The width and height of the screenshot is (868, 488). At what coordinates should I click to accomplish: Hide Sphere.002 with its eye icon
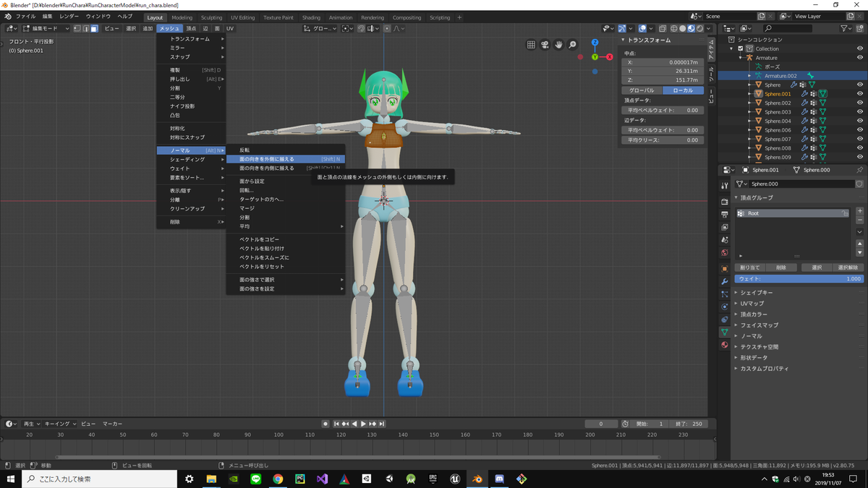coord(860,103)
